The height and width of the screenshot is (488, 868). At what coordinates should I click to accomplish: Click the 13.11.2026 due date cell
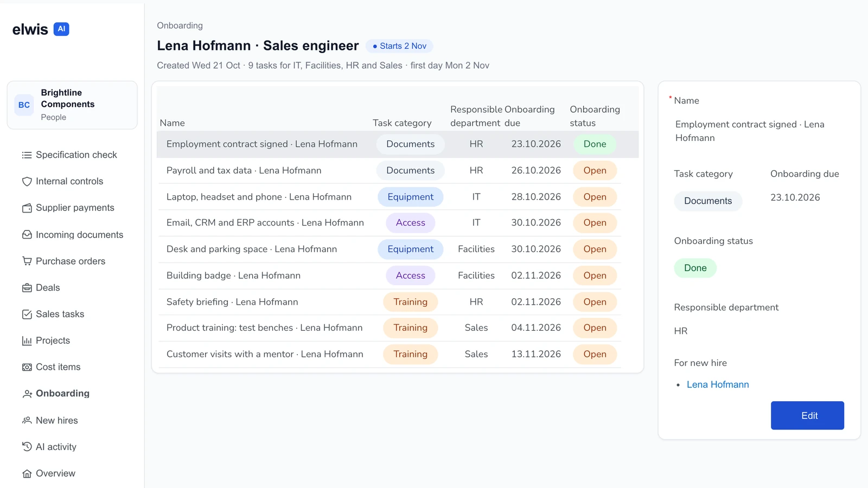coord(536,354)
